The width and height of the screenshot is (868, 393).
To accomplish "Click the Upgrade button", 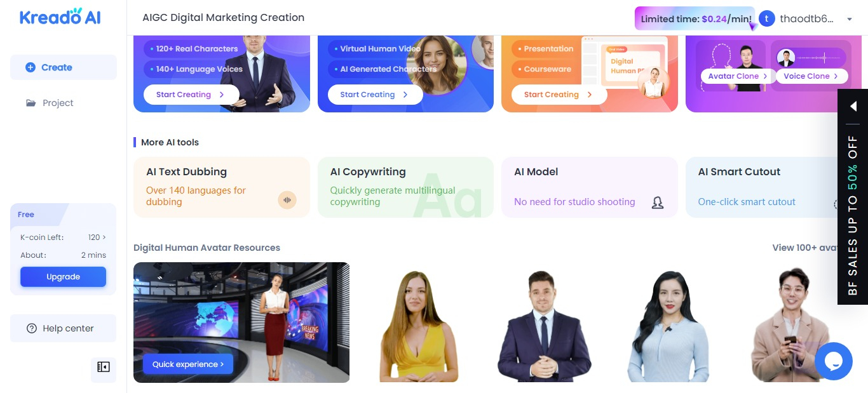I will pyautogui.click(x=64, y=277).
